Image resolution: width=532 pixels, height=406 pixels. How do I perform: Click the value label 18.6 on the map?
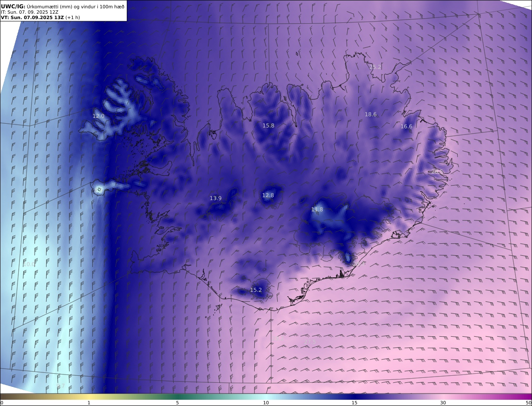click(371, 114)
